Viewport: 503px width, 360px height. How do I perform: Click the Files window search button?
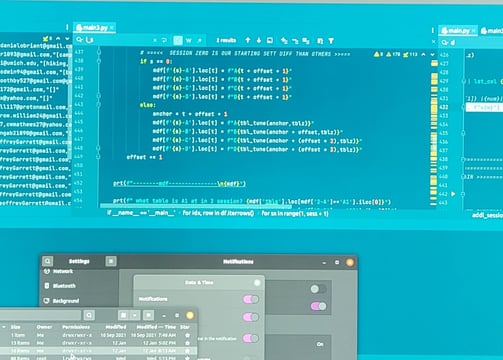point(89,315)
